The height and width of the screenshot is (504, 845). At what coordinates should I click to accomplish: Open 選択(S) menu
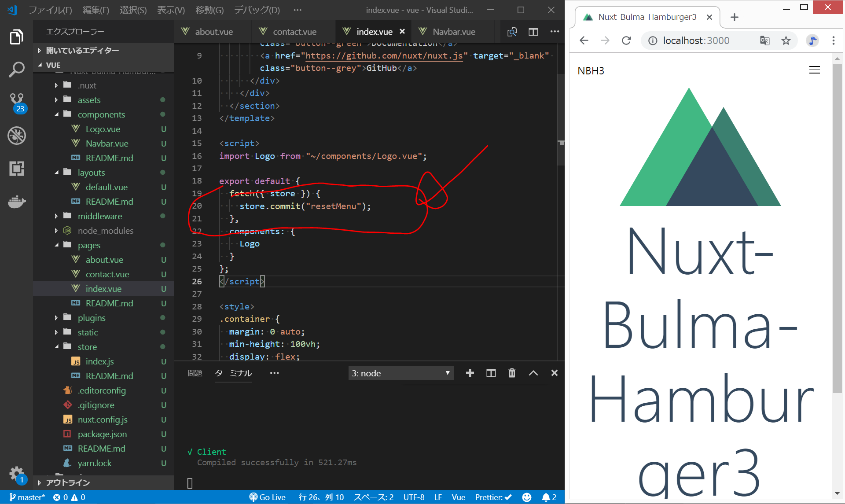[133, 10]
